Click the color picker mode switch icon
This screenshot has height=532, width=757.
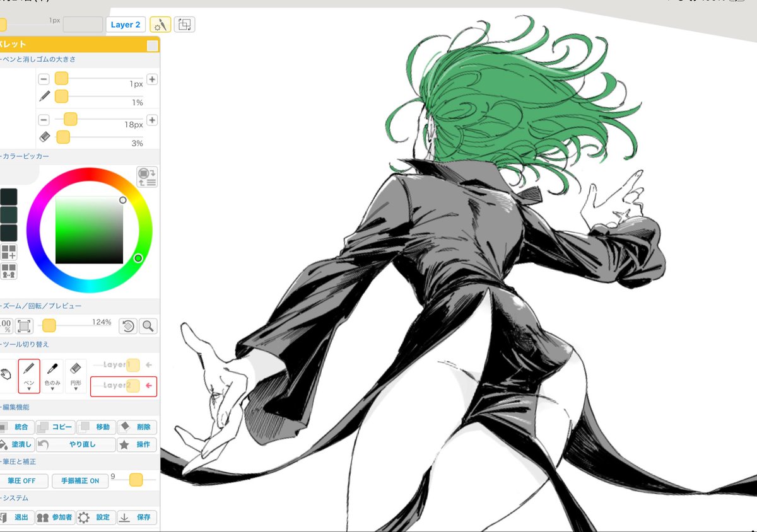click(147, 177)
